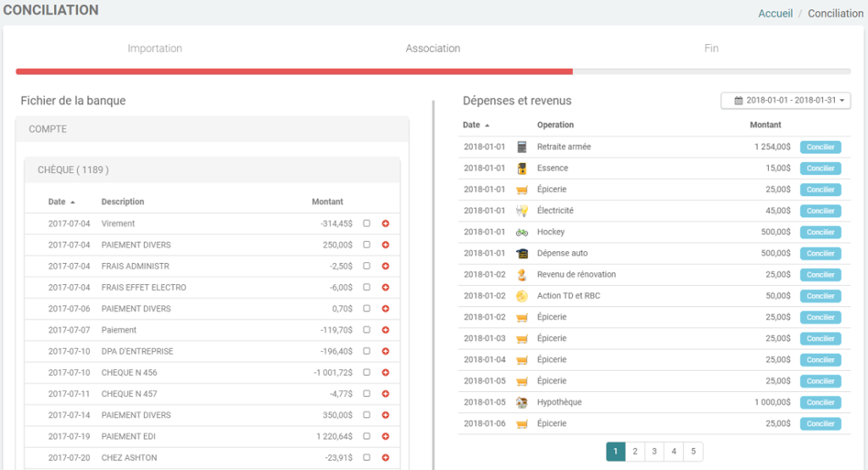
Task: Go to the Fin step tab
Action: [711, 48]
